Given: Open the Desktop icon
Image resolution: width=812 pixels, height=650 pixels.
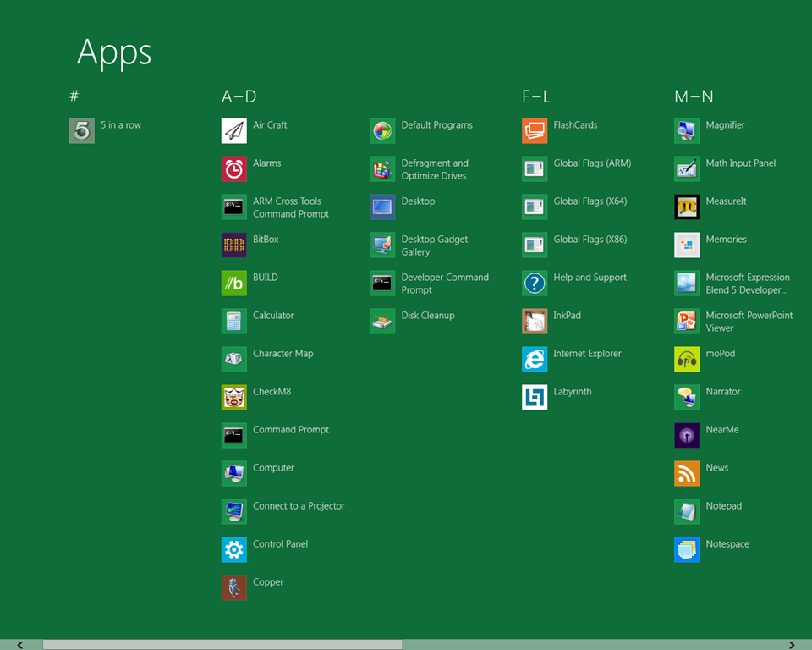Looking at the screenshot, I should click(382, 207).
